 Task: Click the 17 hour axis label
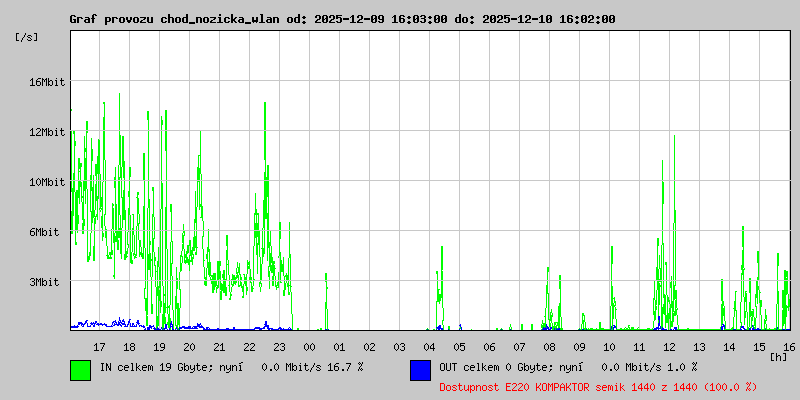(x=99, y=347)
